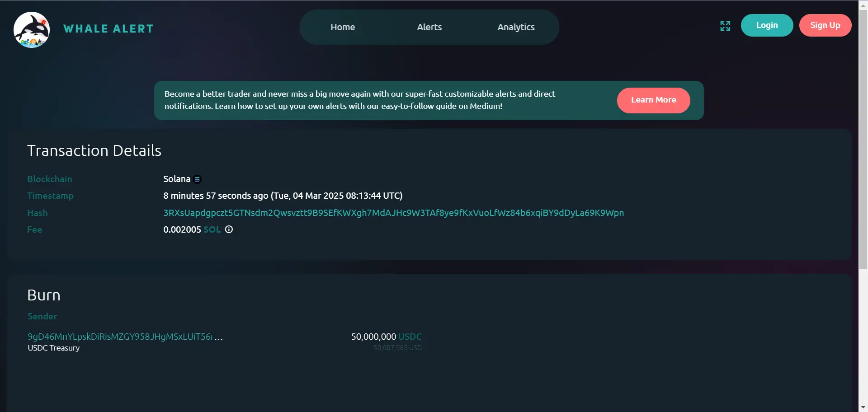Click the scrollbar up arrow
The height and width of the screenshot is (412, 868).
[x=863, y=5]
